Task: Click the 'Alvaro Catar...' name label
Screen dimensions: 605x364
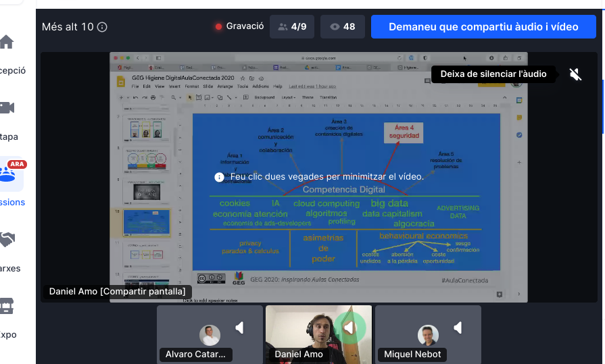Action: click(x=195, y=355)
